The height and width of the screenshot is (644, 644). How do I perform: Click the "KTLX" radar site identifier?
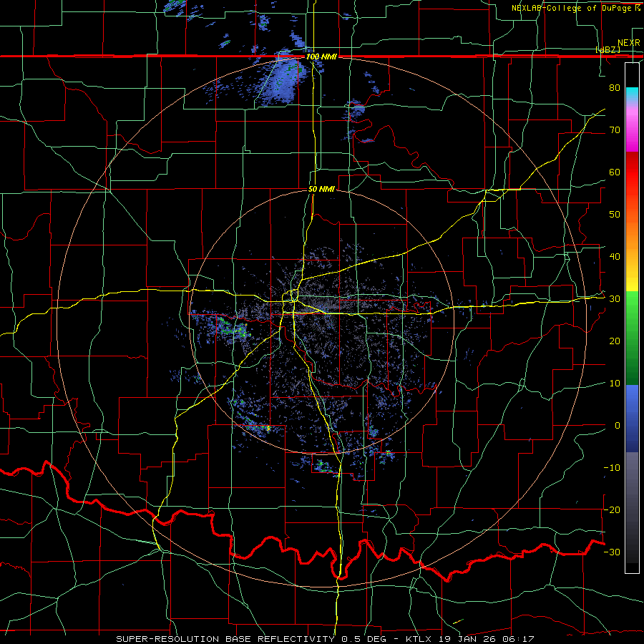tap(419, 639)
